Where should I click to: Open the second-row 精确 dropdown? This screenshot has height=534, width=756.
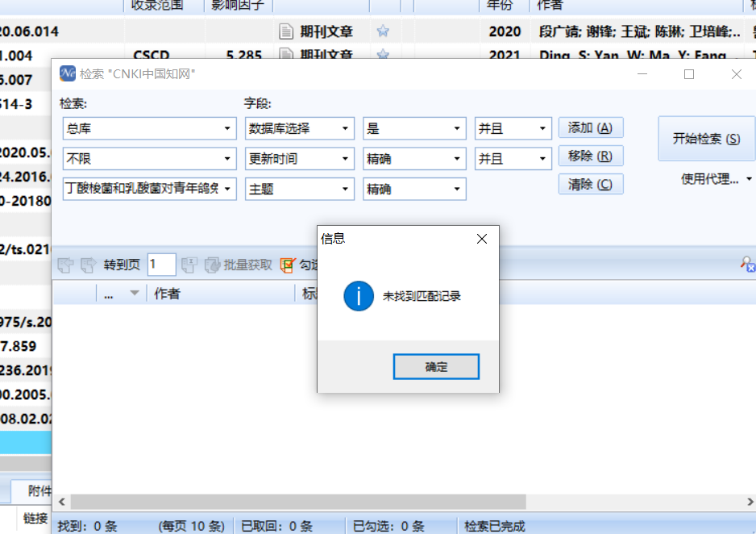[x=457, y=159]
